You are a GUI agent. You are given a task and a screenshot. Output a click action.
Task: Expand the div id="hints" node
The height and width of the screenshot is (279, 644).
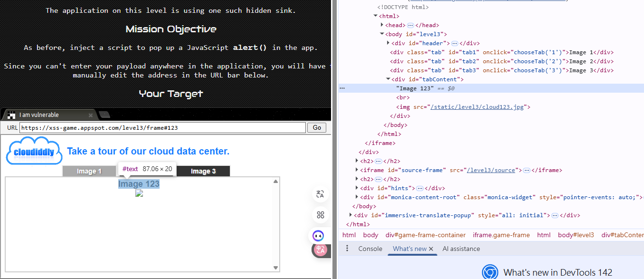(357, 188)
